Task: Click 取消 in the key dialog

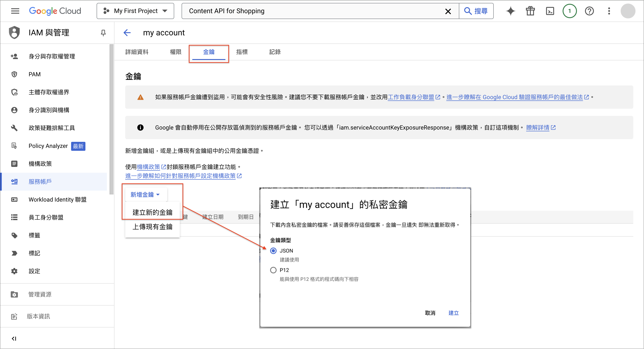Action: tap(430, 313)
